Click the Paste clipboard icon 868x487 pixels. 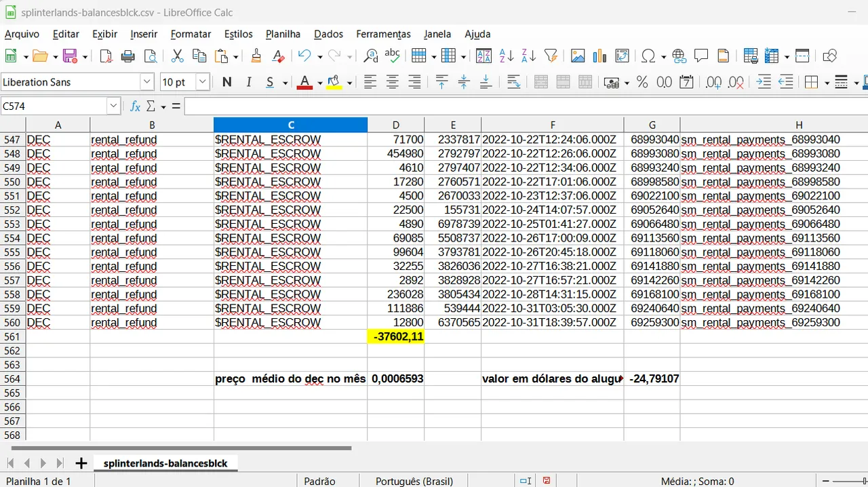pos(222,56)
